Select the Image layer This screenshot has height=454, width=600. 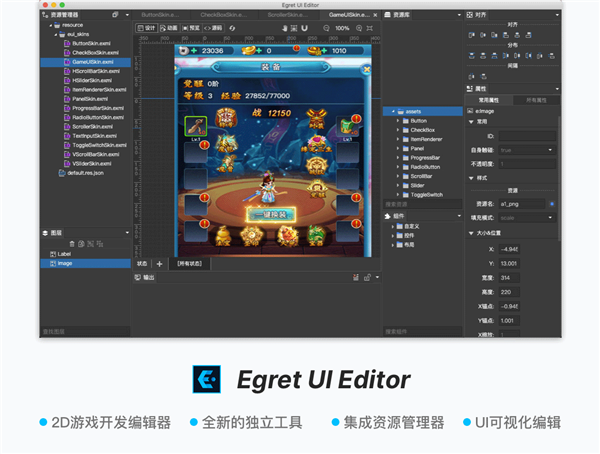point(85,263)
